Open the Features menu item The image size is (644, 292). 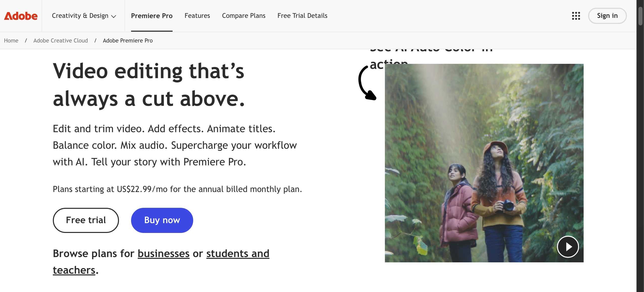click(197, 16)
